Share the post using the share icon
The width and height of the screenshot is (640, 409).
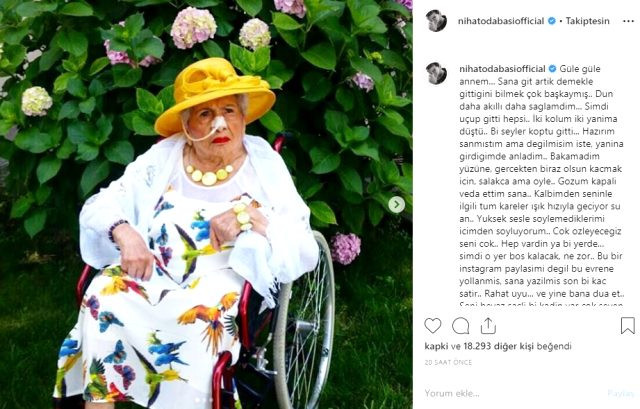point(488,326)
